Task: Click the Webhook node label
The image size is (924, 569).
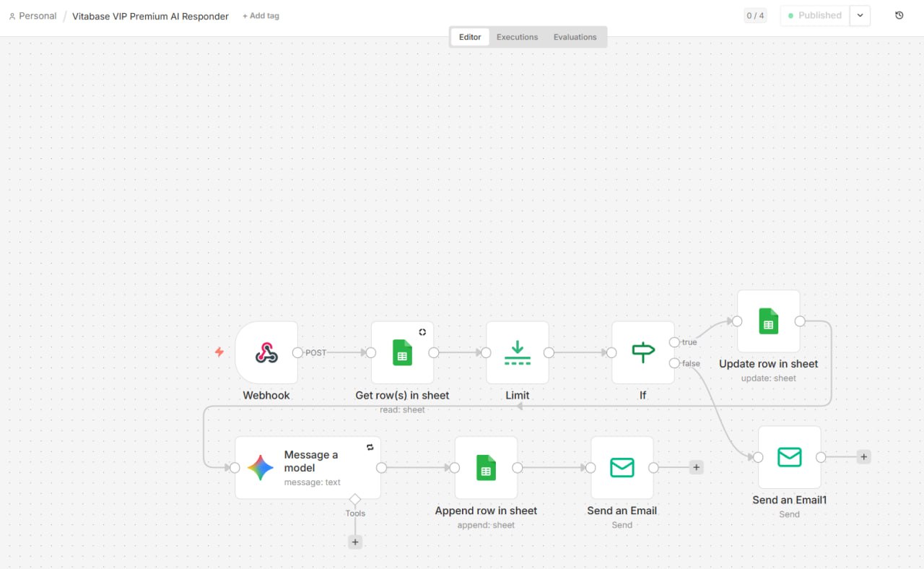Action: click(x=266, y=396)
